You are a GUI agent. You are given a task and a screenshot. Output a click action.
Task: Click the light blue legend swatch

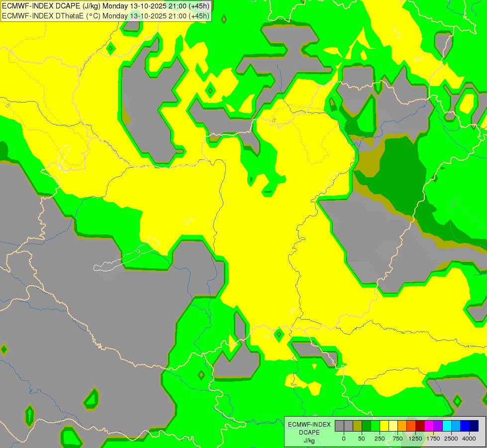[x=456, y=426]
